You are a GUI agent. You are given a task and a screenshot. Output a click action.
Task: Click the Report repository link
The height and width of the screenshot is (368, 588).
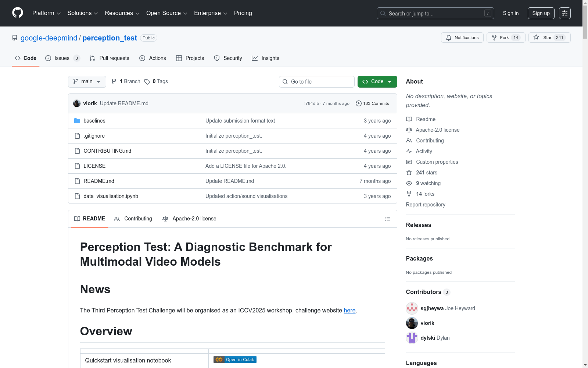[x=426, y=205]
